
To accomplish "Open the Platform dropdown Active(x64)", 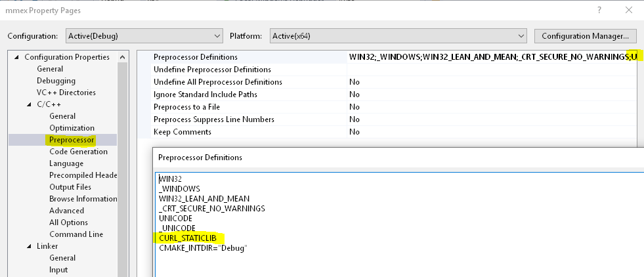I will (398, 36).
